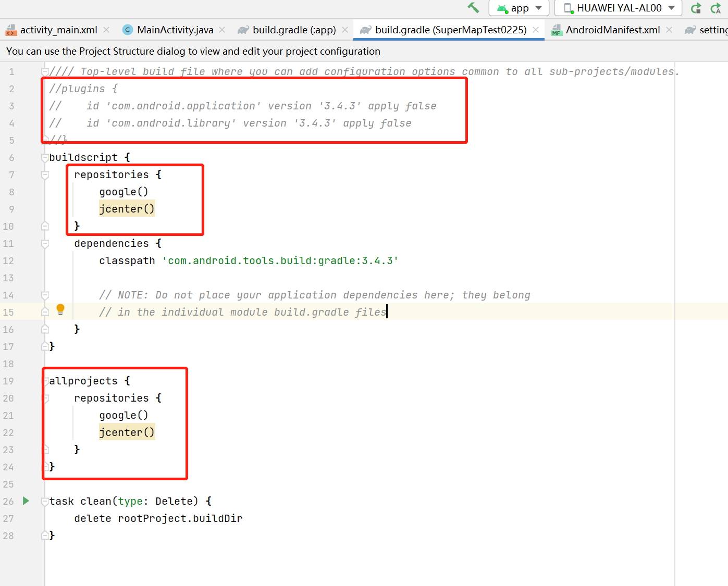Click the settings tab gradle icon
Image resolution: width=728 pixels, height=586 pixels.
(x=690, y=30)
